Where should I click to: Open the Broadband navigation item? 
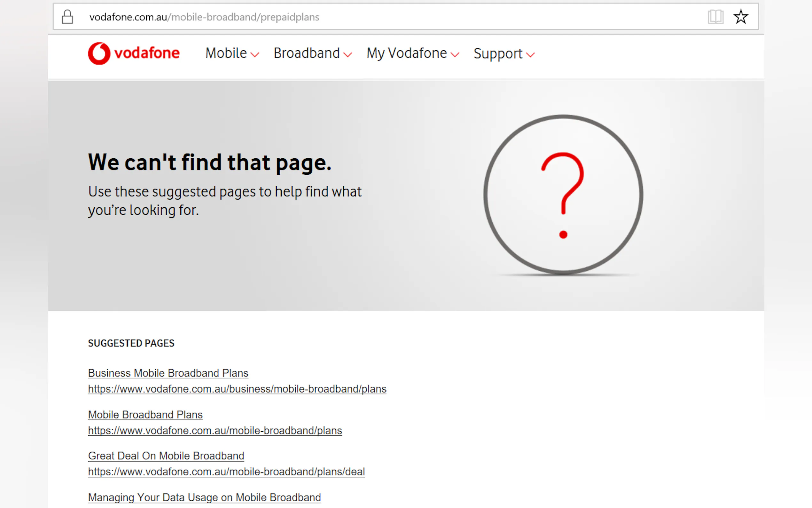point(307,53)
